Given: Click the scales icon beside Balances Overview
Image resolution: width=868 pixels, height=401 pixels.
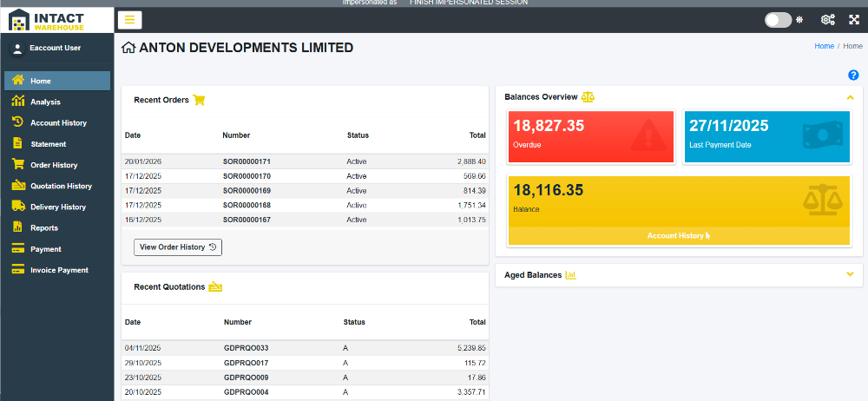Looking at the screenshot, I should tap(588, 97).
